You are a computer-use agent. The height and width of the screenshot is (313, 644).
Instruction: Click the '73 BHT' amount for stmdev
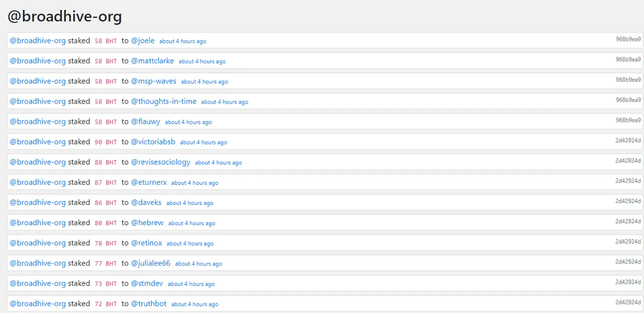(x=106, y=284)
